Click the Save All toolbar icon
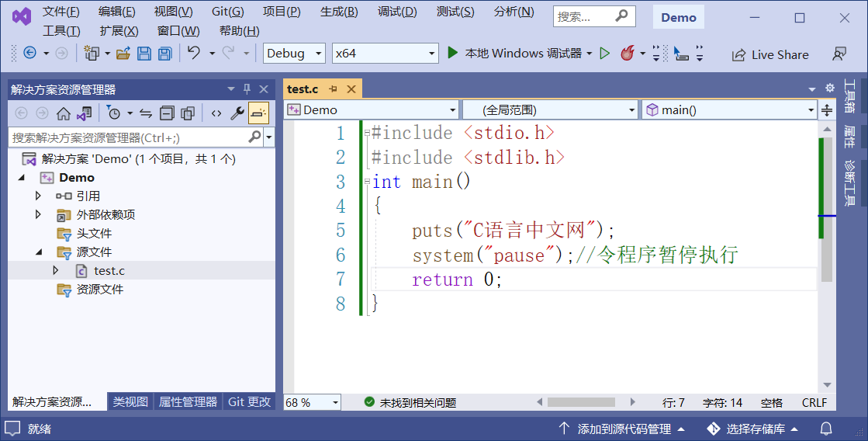Viewport: 868px width, 441px height. coord(164,54)
